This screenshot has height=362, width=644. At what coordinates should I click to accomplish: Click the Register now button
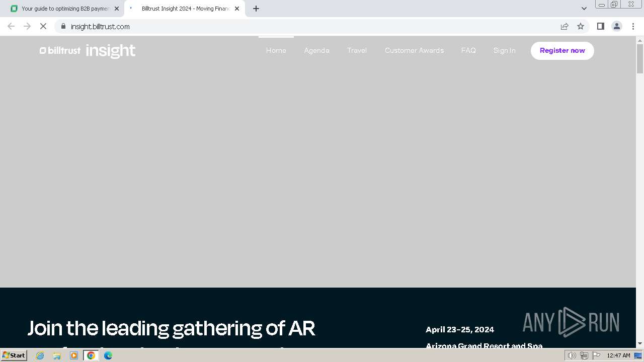pos(562,51)
